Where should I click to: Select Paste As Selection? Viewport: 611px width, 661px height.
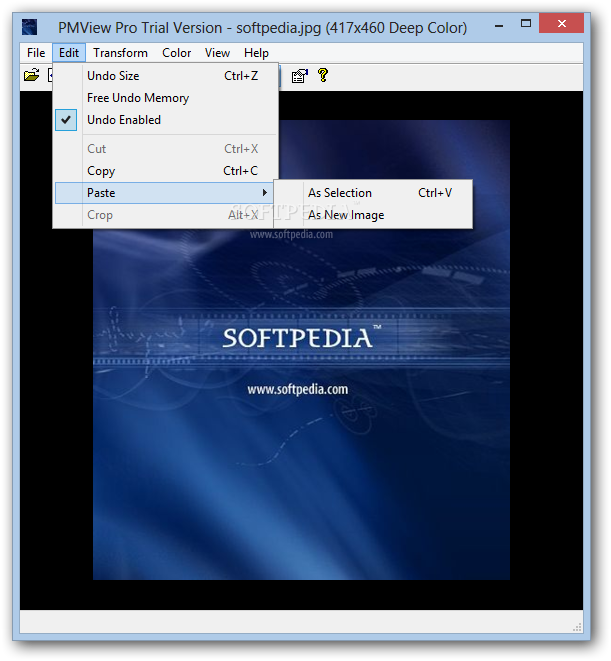coord(373,193)
